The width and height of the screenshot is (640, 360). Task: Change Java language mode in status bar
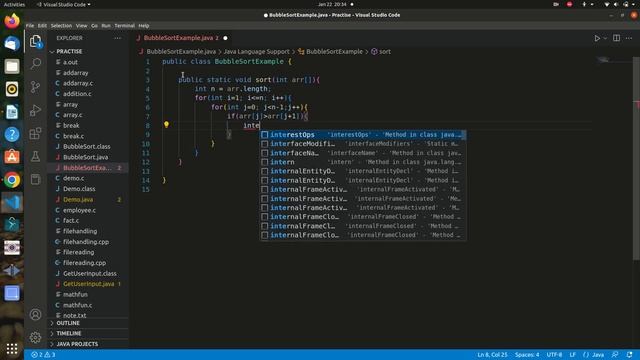pyautogui.click(x=594, y=355)
